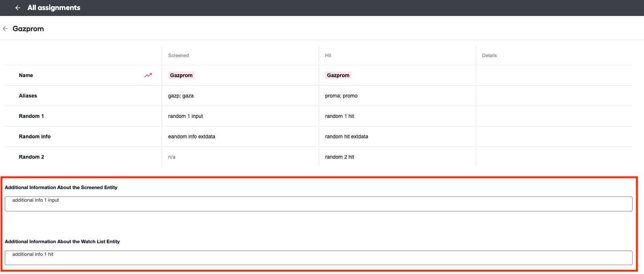644x274 pixels.
Task: Click the back arrow next to Gazprom heading
Action: click(x=5, y=29)
